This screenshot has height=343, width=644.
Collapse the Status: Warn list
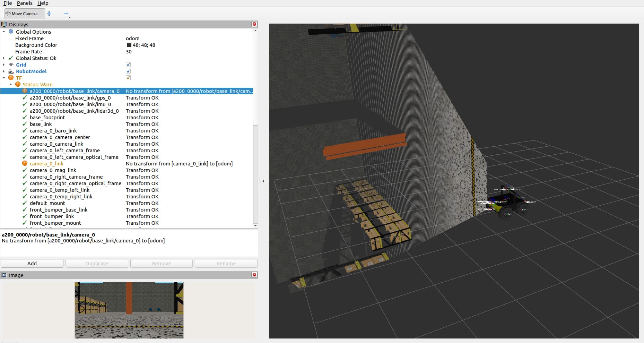(x=11, y=84)
